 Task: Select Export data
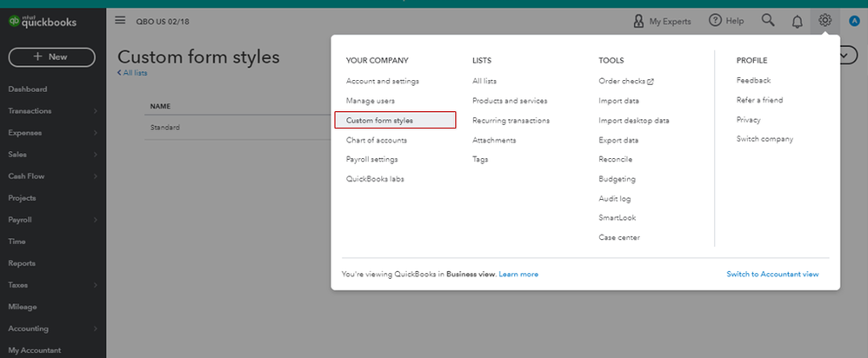tap(618, 140)
